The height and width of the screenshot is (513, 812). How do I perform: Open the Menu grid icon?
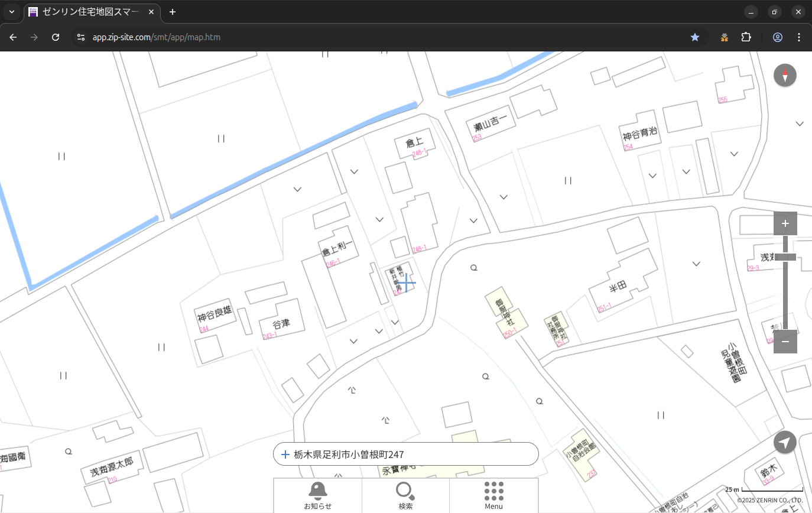(x=493, y=495)
